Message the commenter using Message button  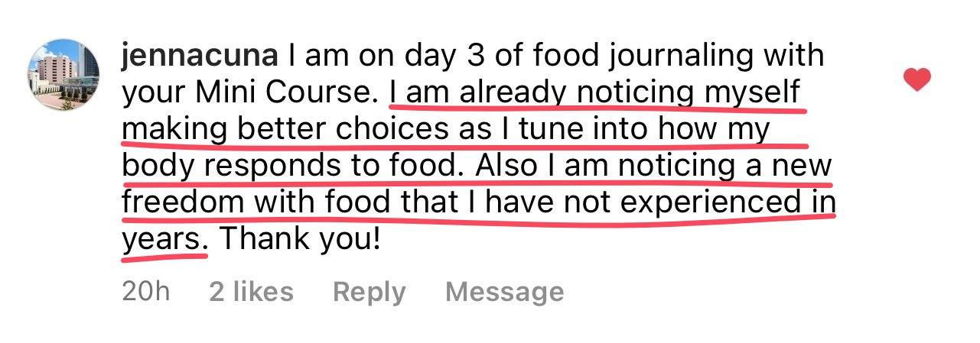pyautogui.click(x=504, y=291)
